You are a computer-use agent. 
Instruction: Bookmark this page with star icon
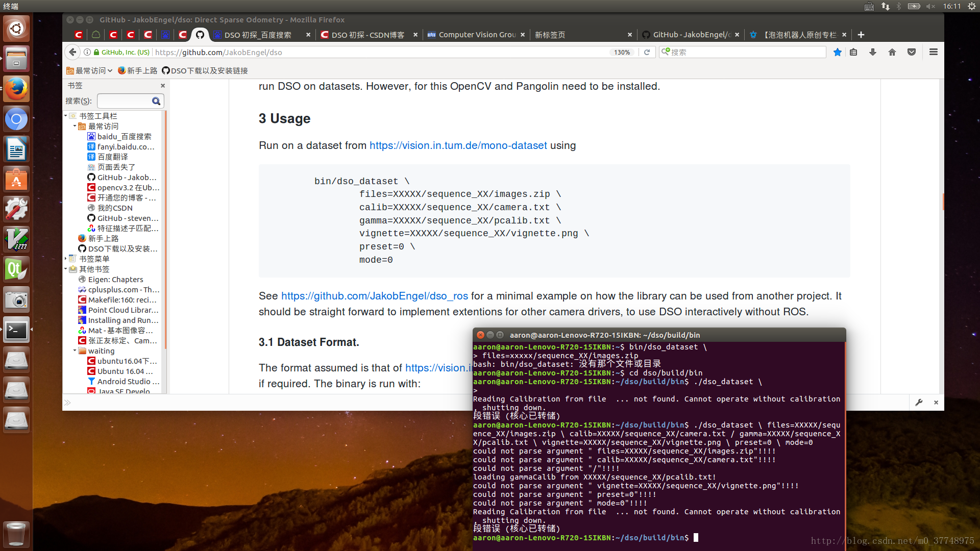point(838,52)
